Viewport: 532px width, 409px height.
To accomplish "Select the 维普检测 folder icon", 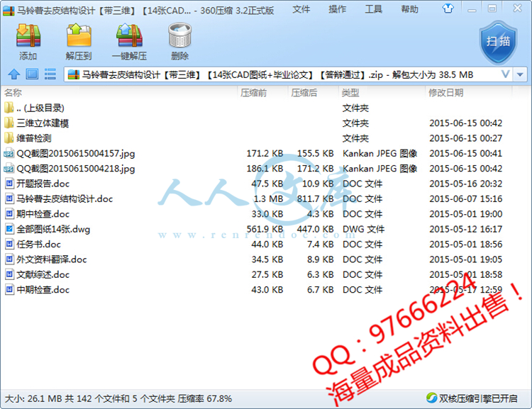I will (x=9, y=138).
